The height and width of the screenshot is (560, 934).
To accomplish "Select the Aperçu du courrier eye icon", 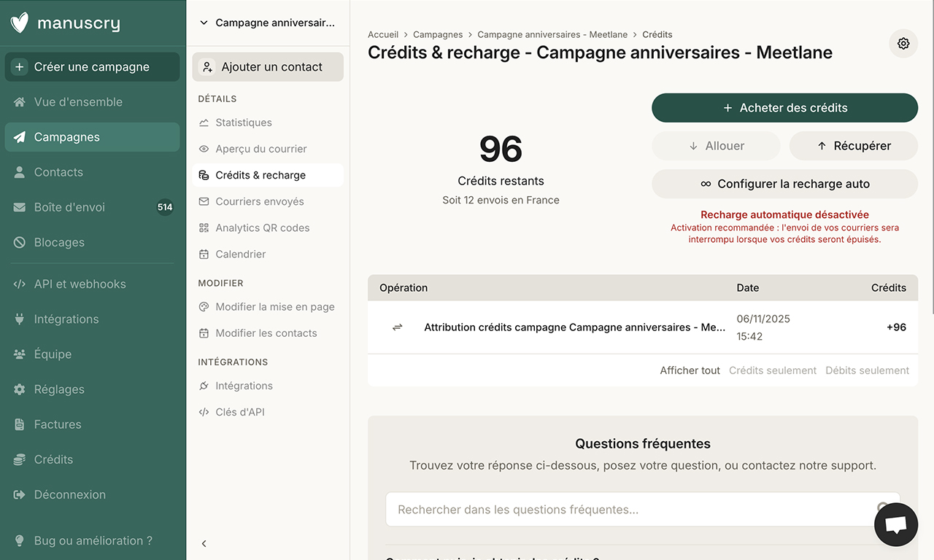I will (204, 149).
